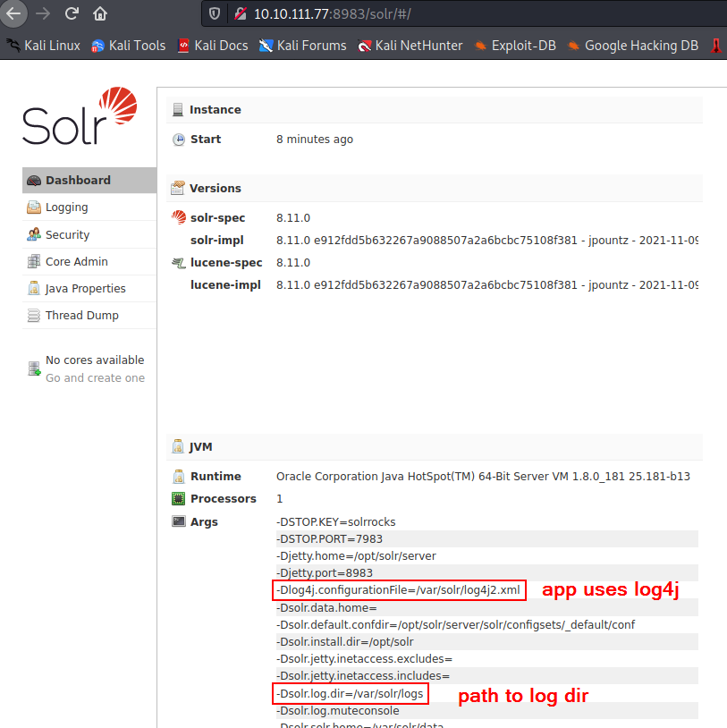Screen dimensions: 727x728
Task: Open the Kali Linux bookmark
Action: [44, 45]
